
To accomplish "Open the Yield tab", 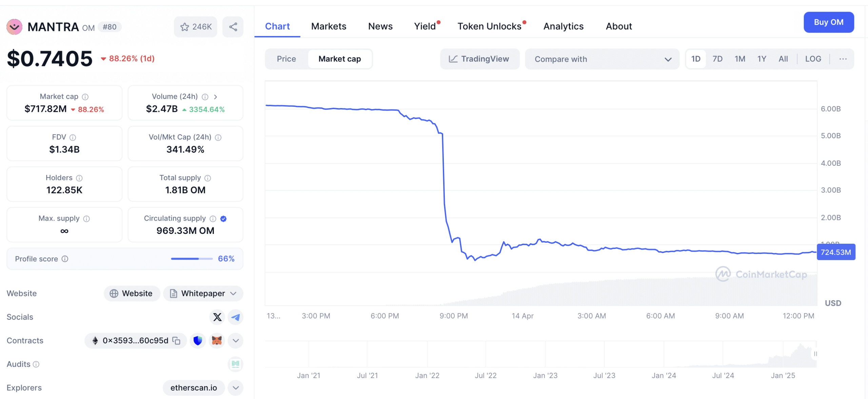I will [x=425, y=26].
